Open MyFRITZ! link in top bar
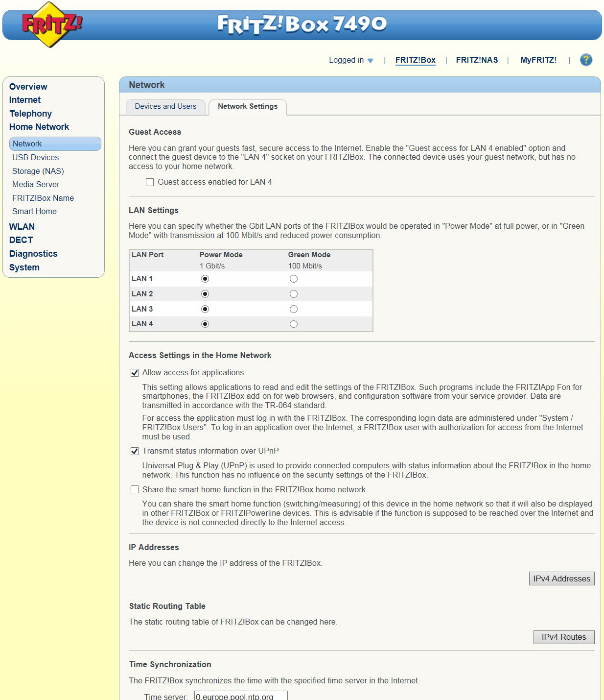This screenshot has height=700, width=604. coord(538,60)
